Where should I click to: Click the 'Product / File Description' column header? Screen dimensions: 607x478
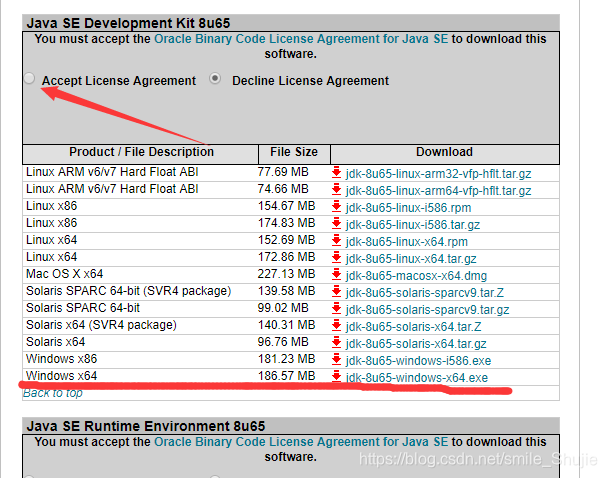pyautogui.click(x=141, y=152)
